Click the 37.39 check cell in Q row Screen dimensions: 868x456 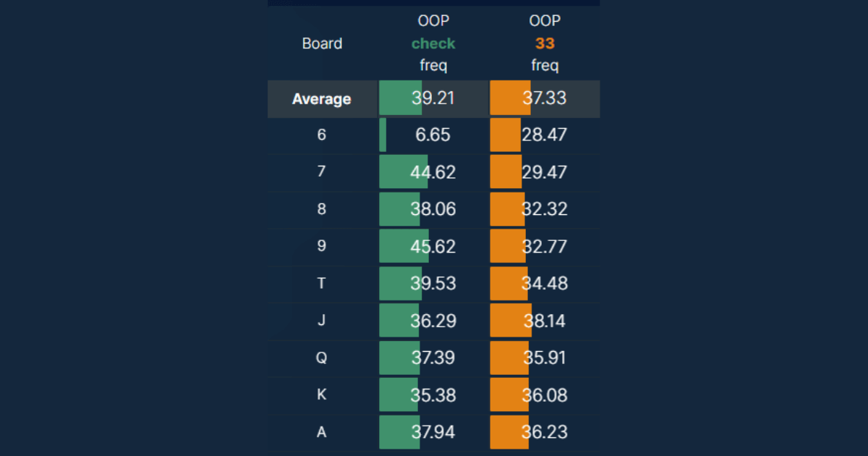click(433, 358)
